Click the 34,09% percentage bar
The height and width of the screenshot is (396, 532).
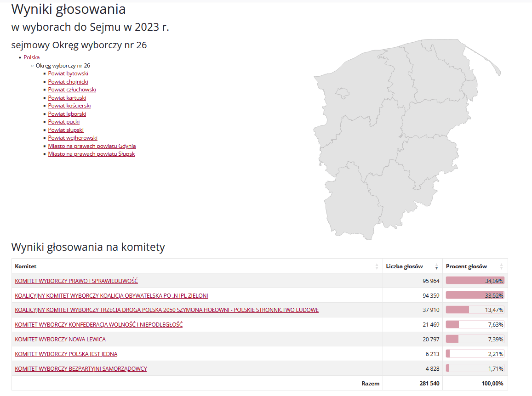pos(475,281)
